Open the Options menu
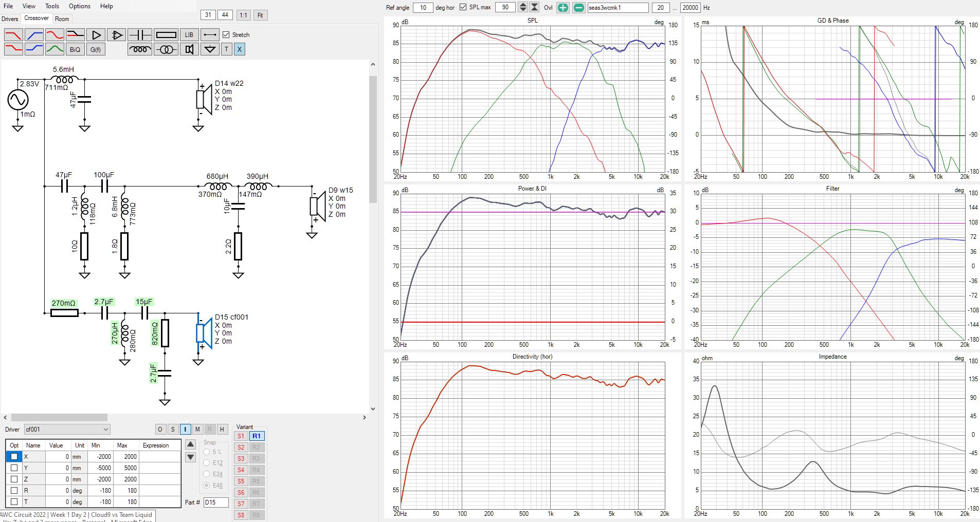 [80, 6]
